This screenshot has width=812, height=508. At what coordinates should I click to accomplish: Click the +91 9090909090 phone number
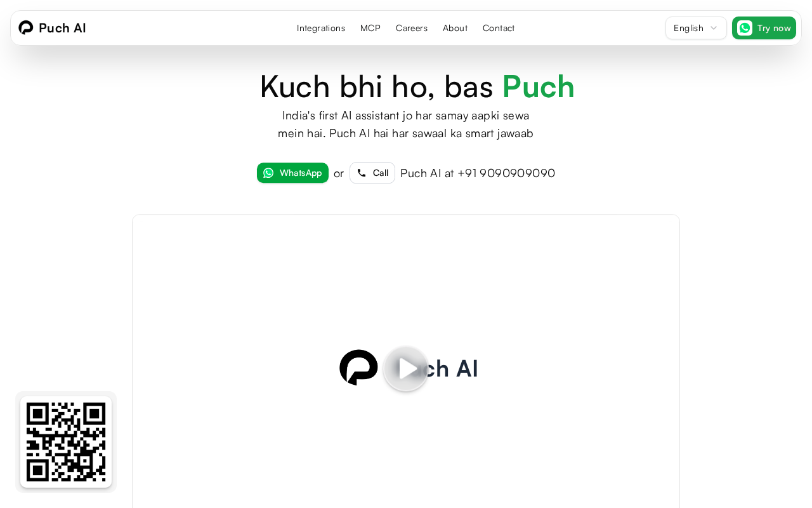pyautogui.click(x=506, y=173)
